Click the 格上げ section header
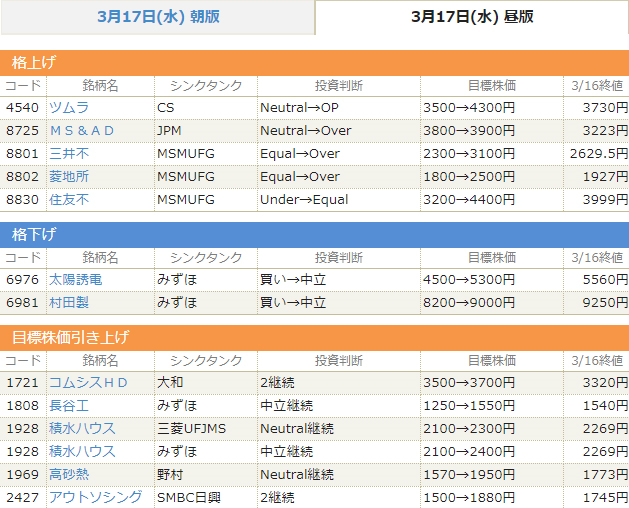 click(314, 63)
